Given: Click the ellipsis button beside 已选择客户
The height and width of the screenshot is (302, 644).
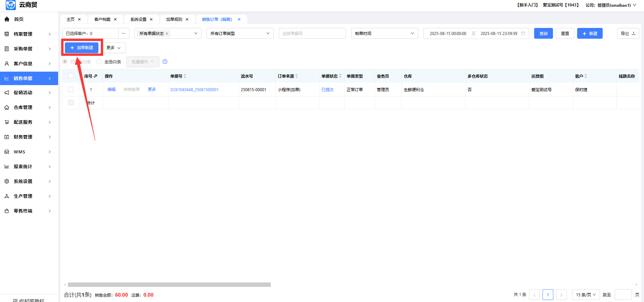Looking at the screenshot, I should (124, 33).
